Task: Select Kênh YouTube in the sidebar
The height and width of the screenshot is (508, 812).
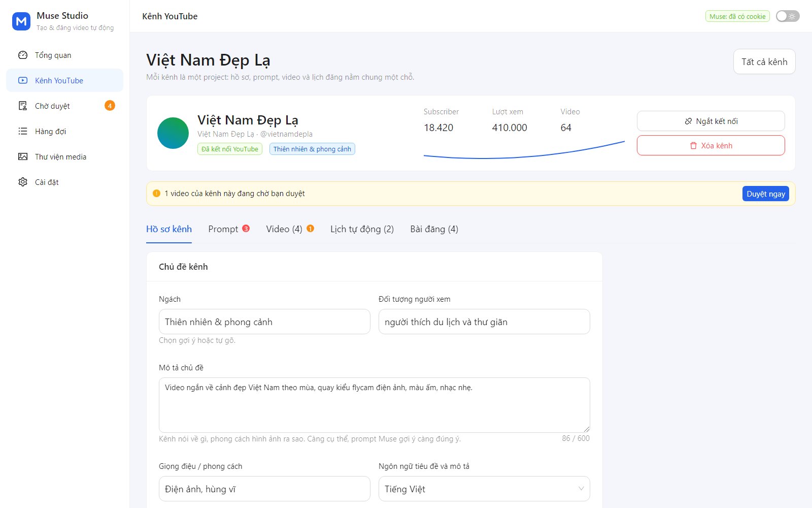Action: 64,80
